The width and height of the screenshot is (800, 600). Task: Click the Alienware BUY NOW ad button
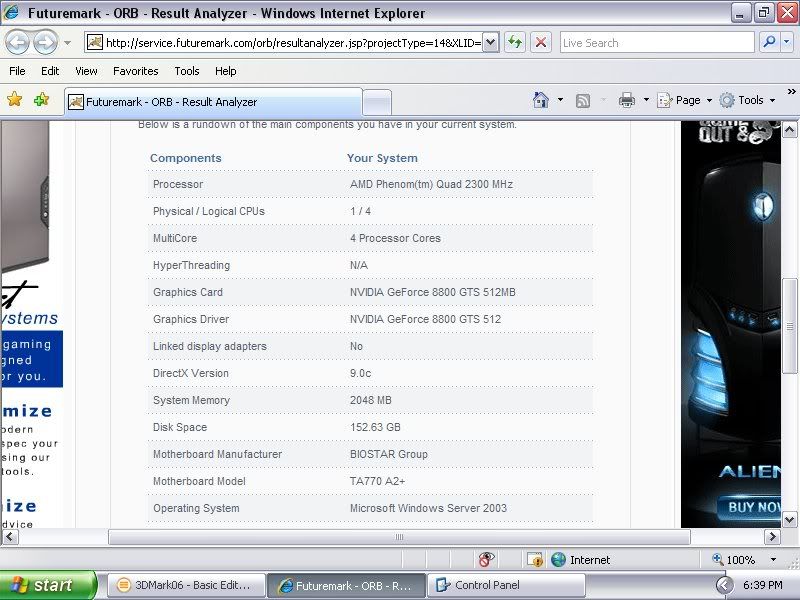tap(749, 507)
